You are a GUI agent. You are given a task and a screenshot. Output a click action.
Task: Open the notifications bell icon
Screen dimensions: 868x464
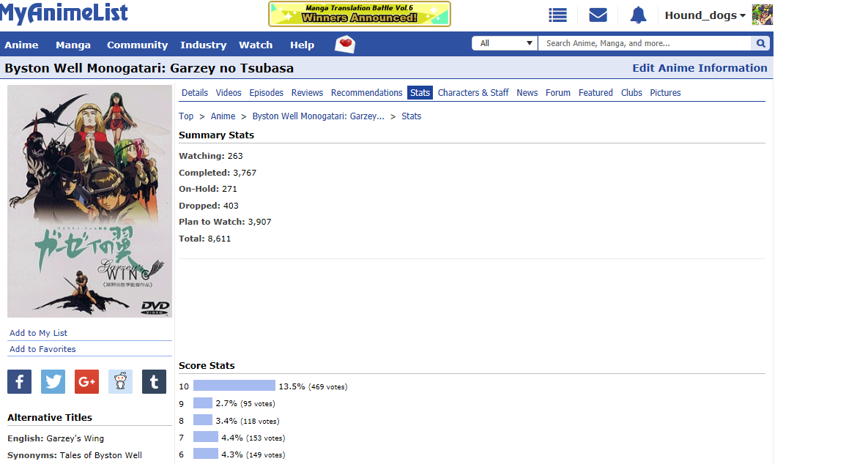pyautogui.click(x=638, y=15)
